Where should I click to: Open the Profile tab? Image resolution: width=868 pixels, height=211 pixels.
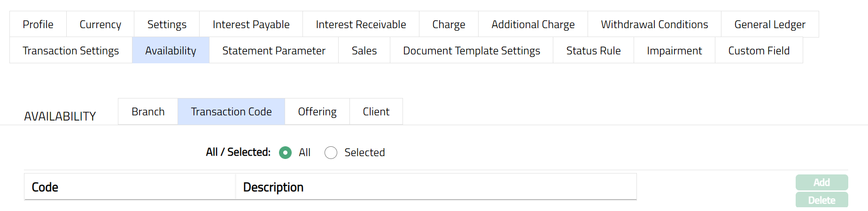(38, 24)
